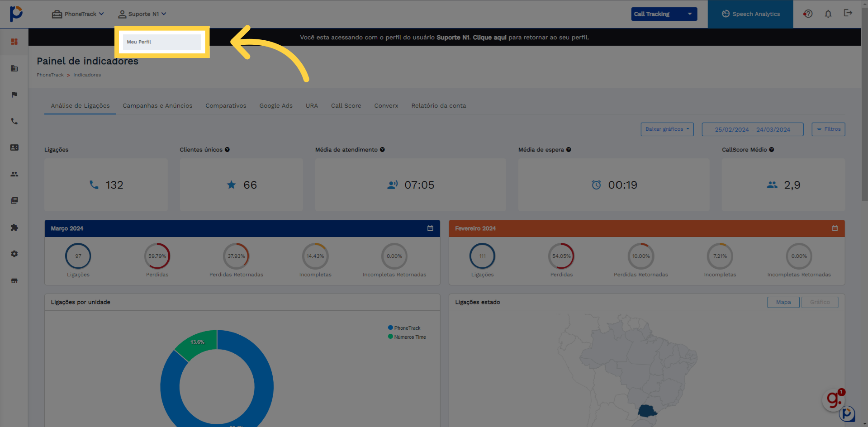Expand the PhoneTrack account dropdown
The image size is (868, 427).
point(78,14)
